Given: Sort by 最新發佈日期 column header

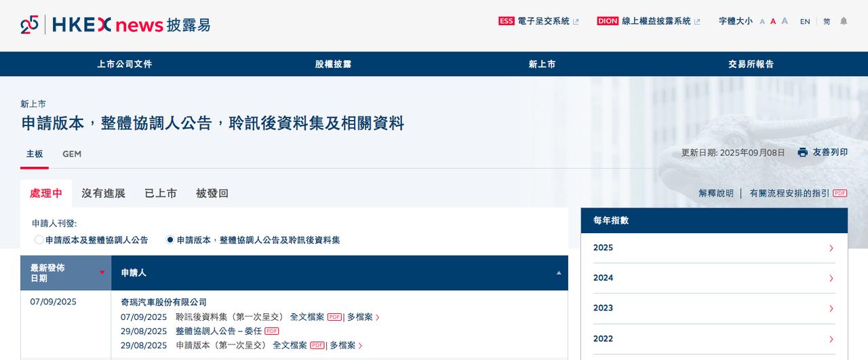Looking at the screenshot, I should coord(66,273).
